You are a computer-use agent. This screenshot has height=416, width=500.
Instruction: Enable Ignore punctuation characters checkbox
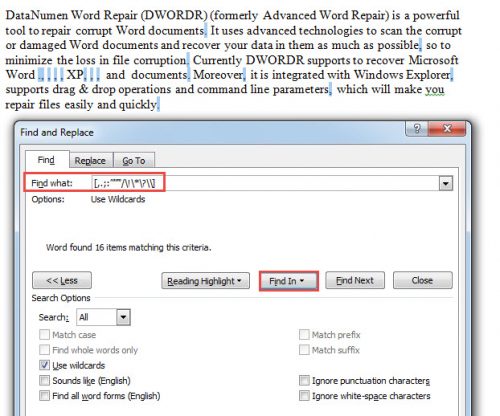[304, 380]
